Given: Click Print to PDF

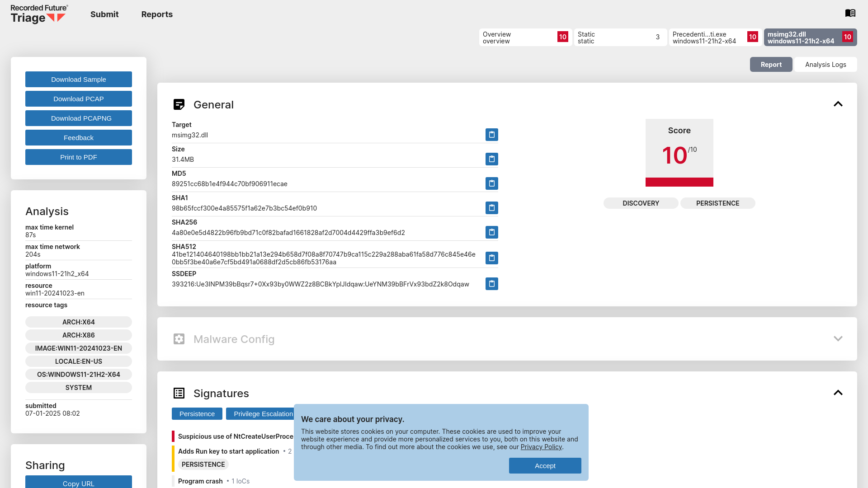Looking at the screenshot, I should click(79, 157).
